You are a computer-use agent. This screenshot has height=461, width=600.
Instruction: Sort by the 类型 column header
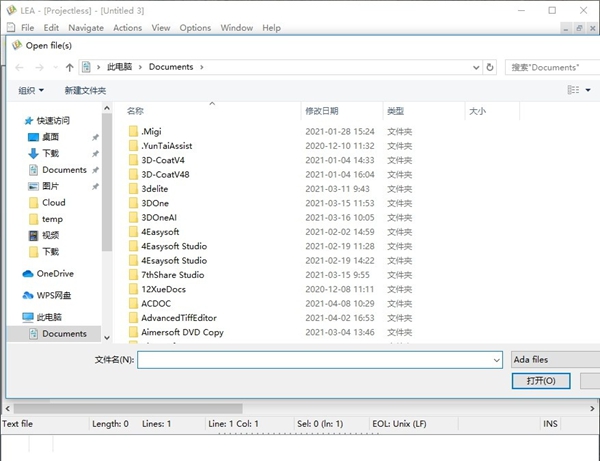[395, 111]
